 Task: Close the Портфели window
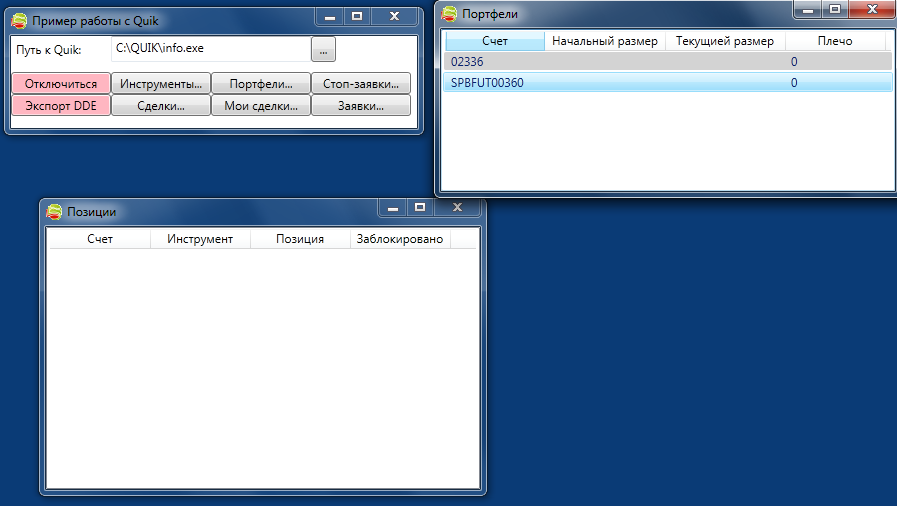[x=872, y=9]
